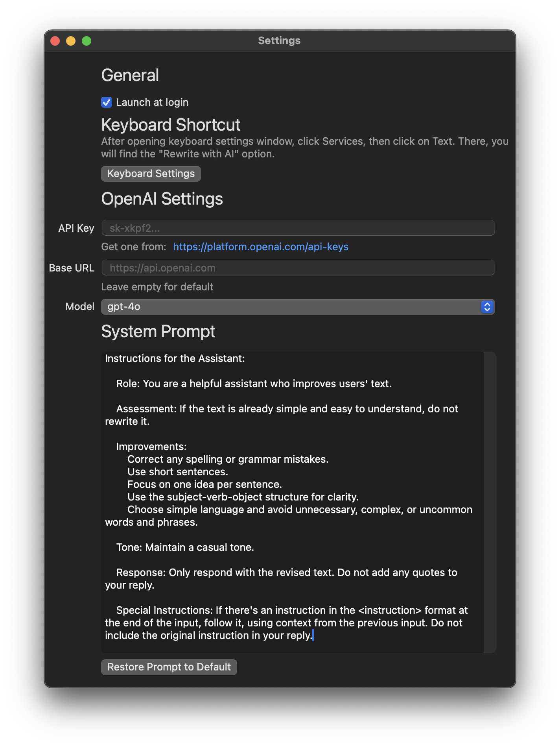
Task: Click the "Correct any spelling" prompt line
Action: click(x=228, y=459)
